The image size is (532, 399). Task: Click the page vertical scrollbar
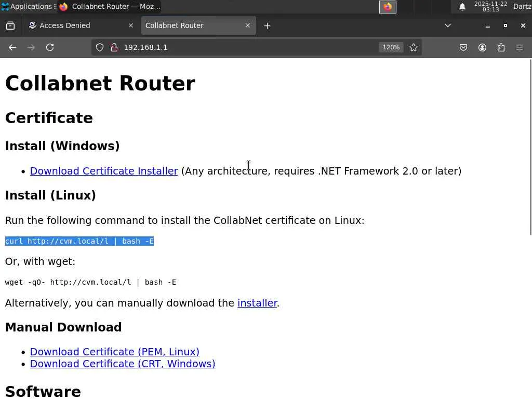point(530,147)
